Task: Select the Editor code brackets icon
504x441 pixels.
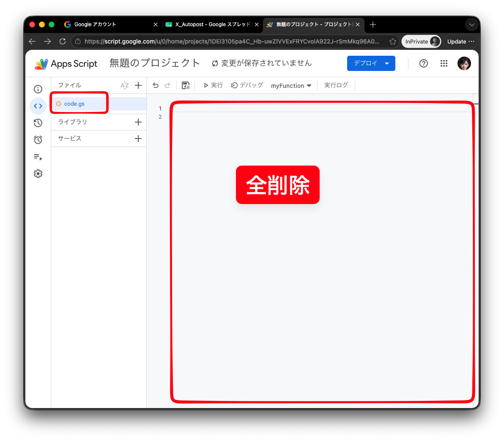Action: pos(38,106)
